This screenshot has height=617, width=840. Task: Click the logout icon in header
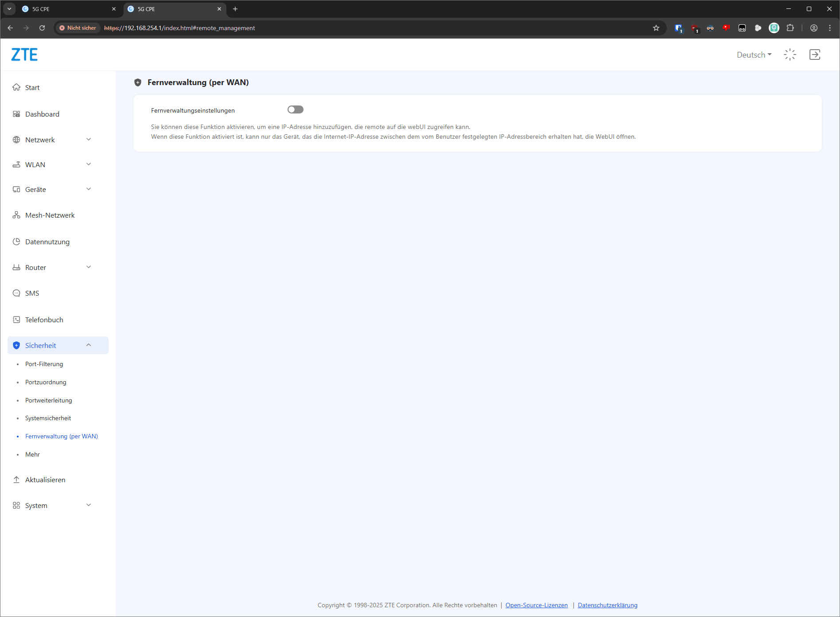814,55
